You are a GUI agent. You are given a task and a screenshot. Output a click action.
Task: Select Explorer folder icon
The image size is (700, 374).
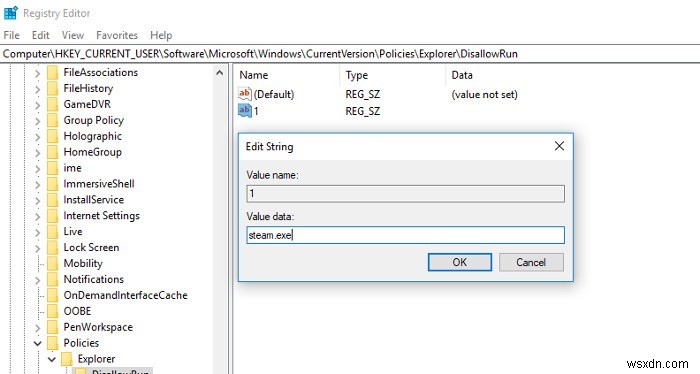[x=67, y=359]
